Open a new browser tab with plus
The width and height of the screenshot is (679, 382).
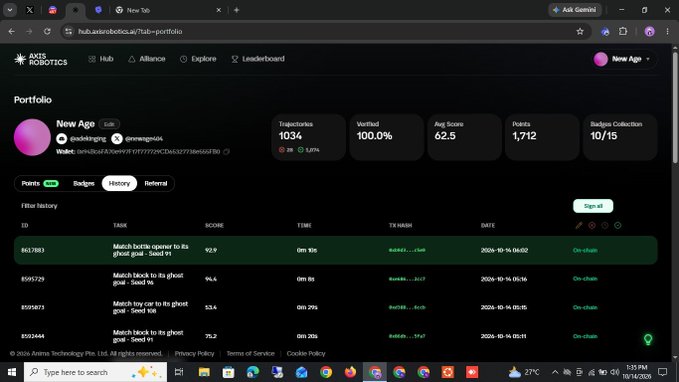pos(236,10)
